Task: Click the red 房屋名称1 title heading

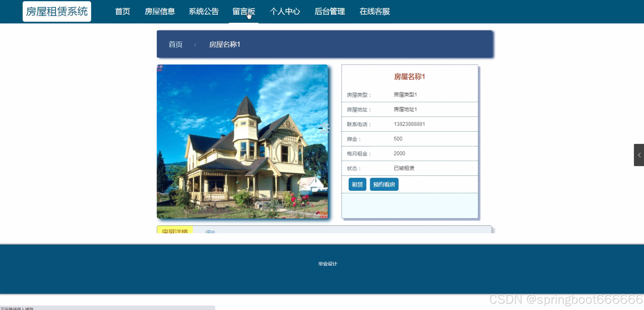Action: click(x=409, y=76)
